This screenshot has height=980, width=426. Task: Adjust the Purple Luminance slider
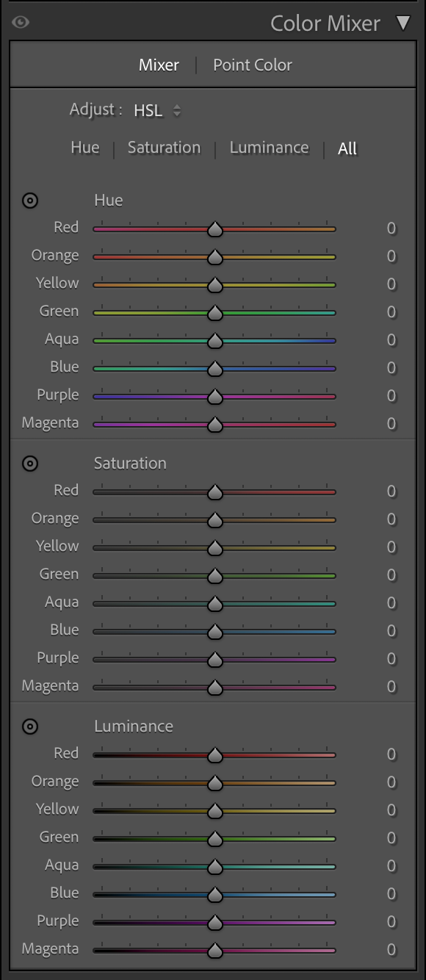click(214, 921)
